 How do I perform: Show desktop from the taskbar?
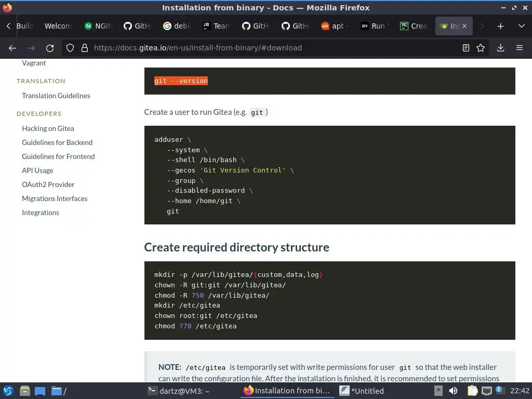pos(39,391)
